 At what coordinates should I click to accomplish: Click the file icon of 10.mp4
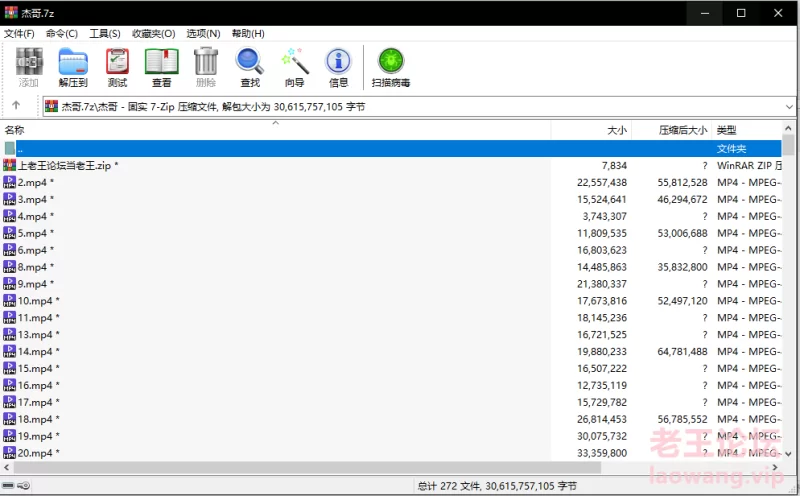[9, 301]
